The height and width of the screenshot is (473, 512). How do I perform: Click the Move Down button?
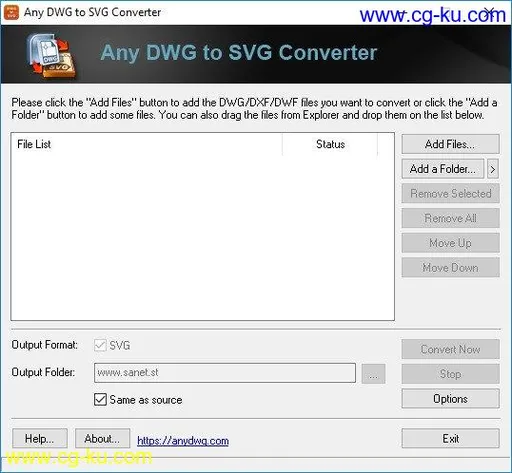coord(450,267)
